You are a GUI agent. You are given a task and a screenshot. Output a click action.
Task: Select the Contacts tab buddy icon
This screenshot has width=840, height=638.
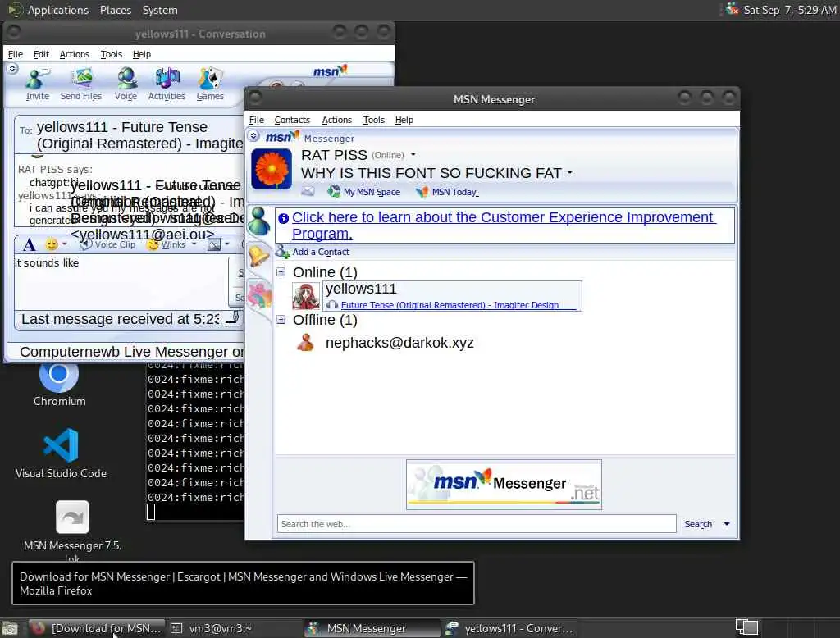point(258,221)
